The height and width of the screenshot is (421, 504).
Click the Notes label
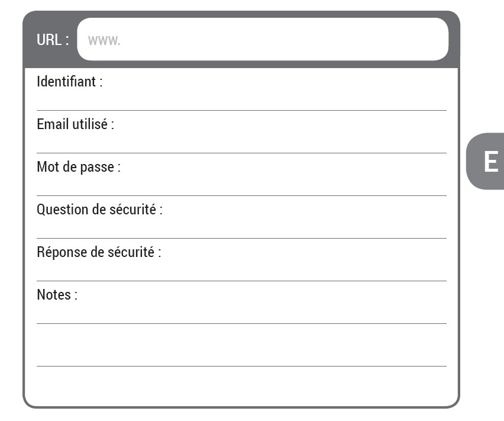tap(57, 295)
